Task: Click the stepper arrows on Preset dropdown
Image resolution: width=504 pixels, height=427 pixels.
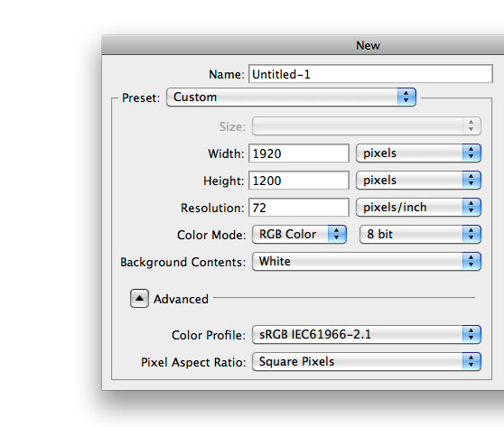Action: click(406, 97)
